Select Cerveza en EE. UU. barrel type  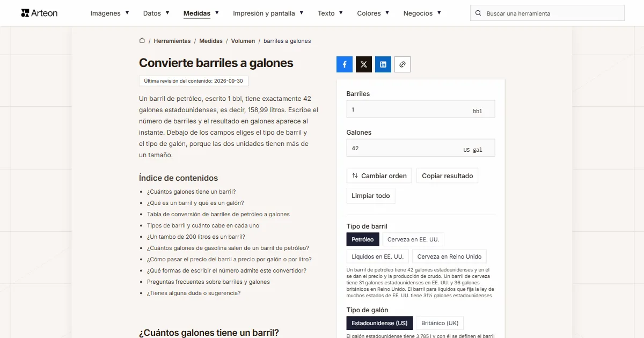[414, 239]
